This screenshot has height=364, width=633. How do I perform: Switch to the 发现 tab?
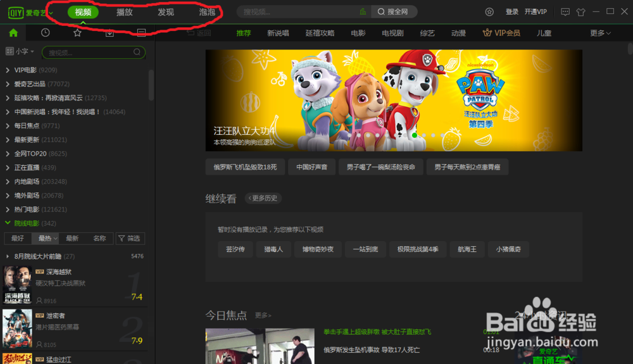point(165,12)
